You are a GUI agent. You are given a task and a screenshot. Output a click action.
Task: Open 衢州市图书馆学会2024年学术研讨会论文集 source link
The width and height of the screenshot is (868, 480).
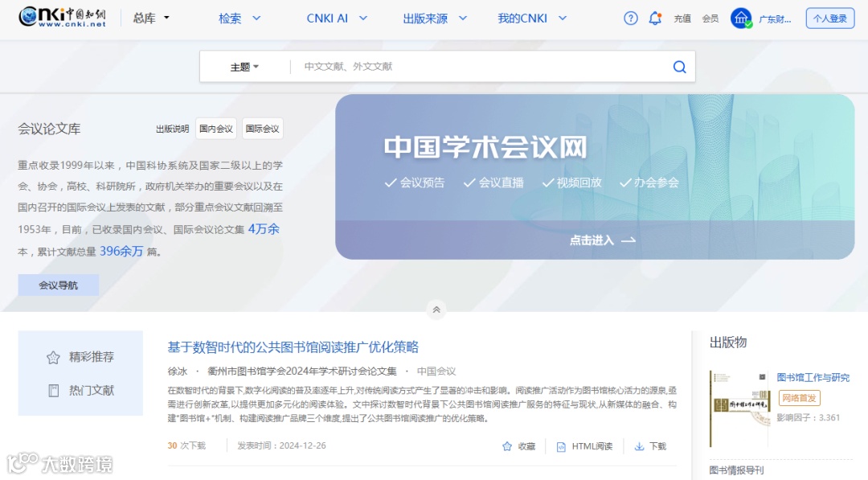point(301,371)
